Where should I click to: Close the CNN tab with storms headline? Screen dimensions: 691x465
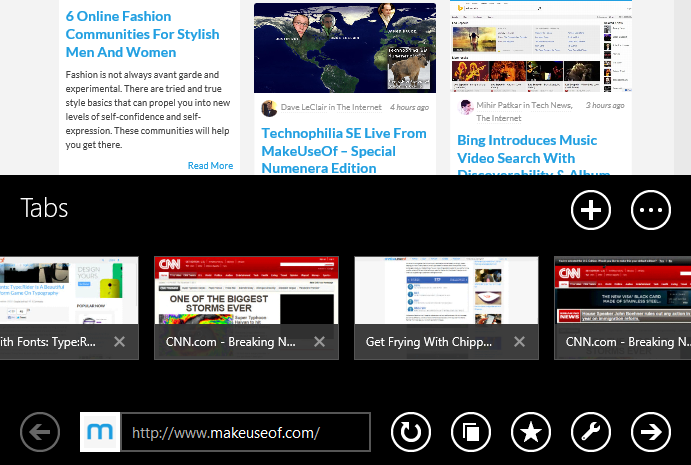(319, 342)
